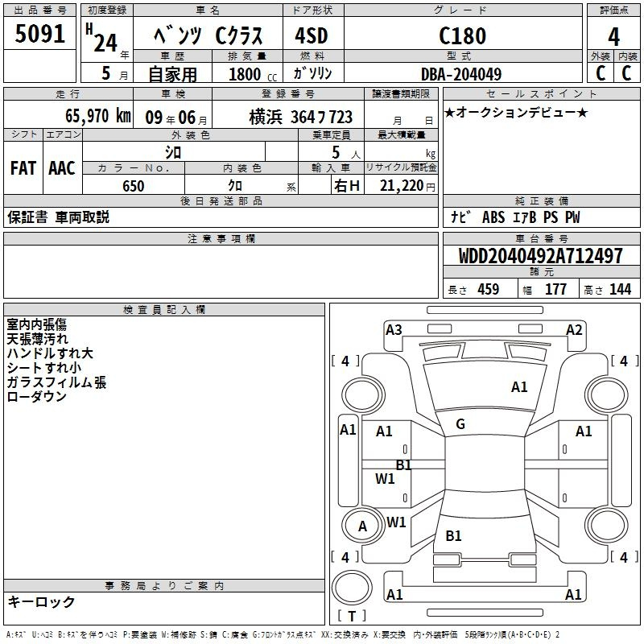Screen dimensions: 644x644
Task: Select the front-left wheel circle
Action: tap(363, 395)
